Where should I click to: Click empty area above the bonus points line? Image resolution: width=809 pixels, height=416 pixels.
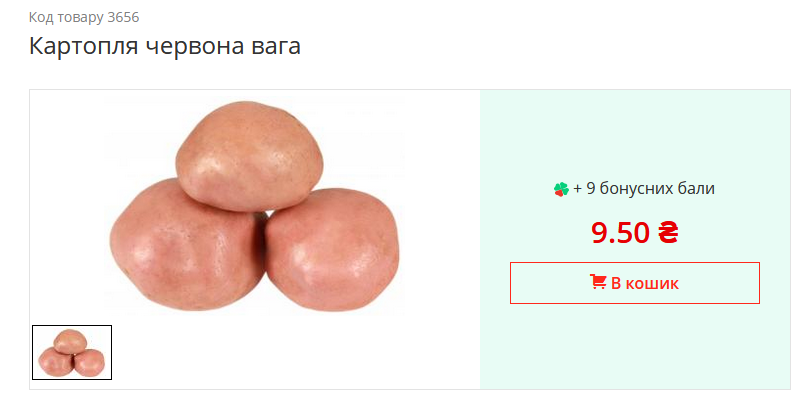[635, 134]
